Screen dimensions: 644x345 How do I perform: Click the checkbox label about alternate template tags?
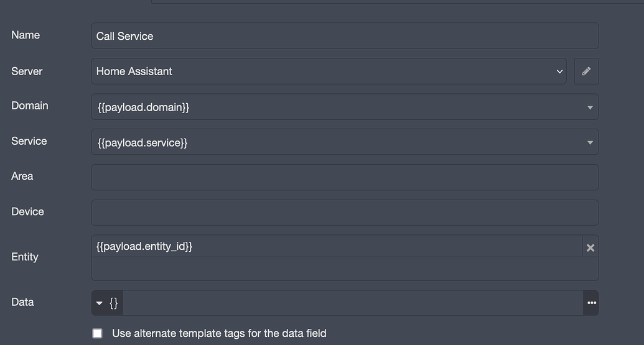coord(219,333)
